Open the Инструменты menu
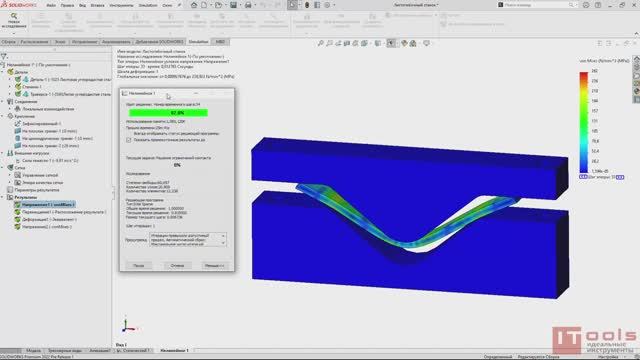 tap(121, 5)
